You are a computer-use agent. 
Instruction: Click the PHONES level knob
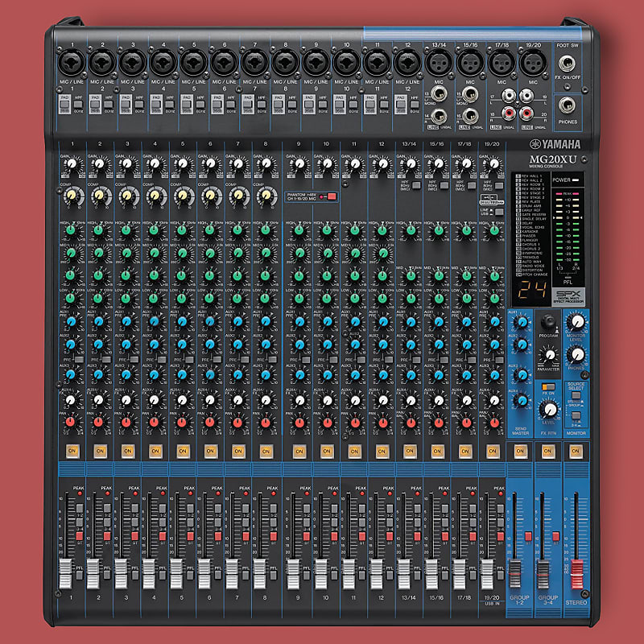(576, 354)
